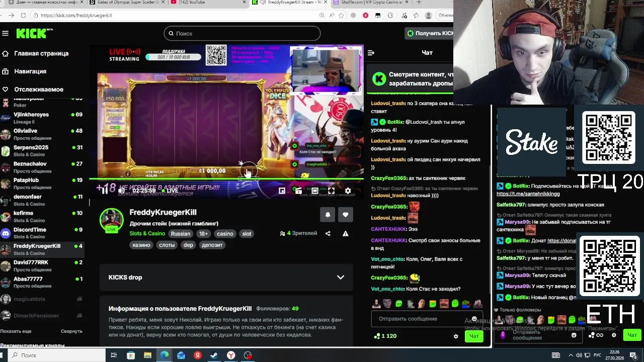The image size is (644, 362).
Task: Click Получить KICK button
Action: [x=430, y=33]
